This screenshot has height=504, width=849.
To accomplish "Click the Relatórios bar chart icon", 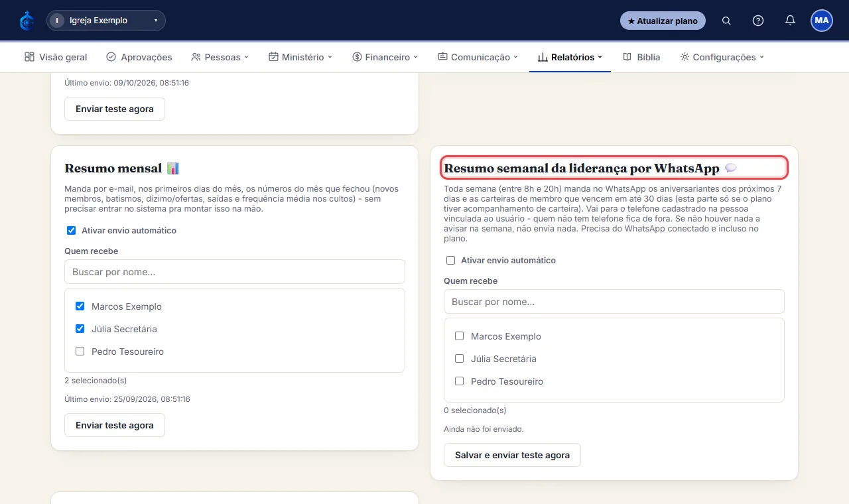I will [x=543, y=57].
